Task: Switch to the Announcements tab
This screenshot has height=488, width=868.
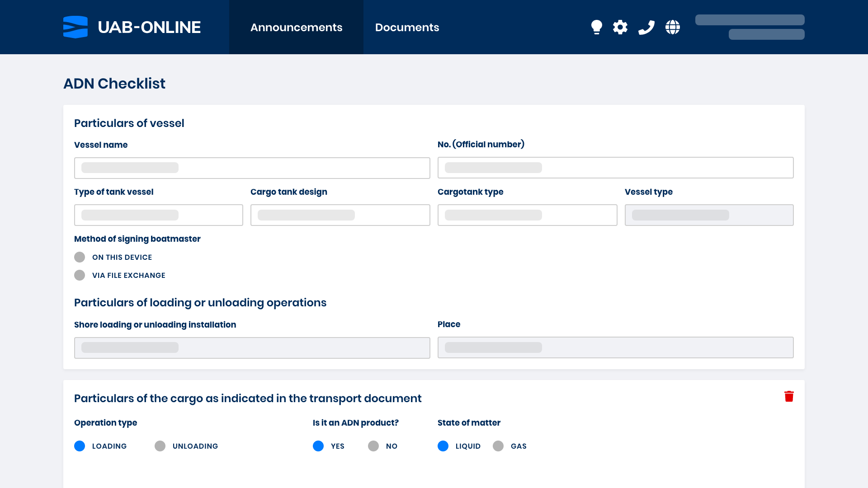Action: pos(296,27)
